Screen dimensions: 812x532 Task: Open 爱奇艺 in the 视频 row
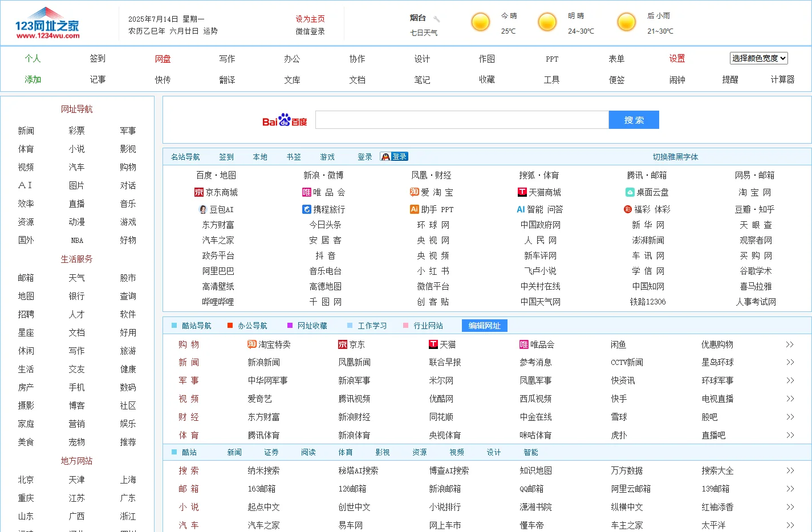coord(259,399)
